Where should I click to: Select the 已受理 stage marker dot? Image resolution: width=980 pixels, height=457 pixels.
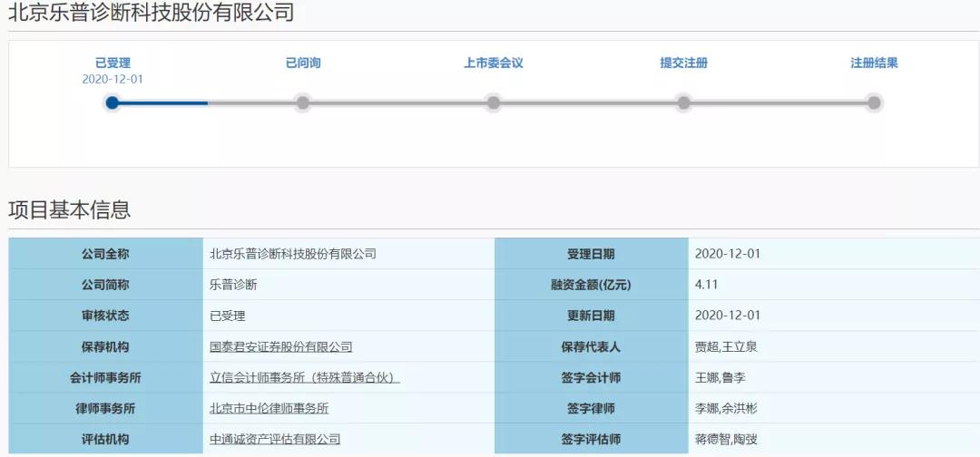pos(112,102)
